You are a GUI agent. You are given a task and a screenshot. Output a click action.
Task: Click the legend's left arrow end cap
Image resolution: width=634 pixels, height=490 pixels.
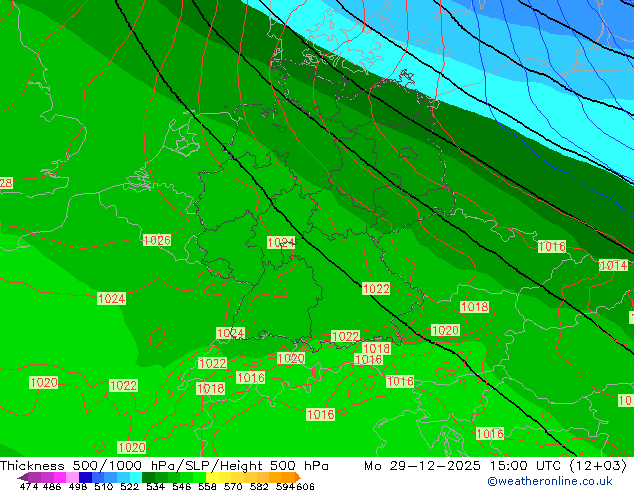(x=23, y=478)
